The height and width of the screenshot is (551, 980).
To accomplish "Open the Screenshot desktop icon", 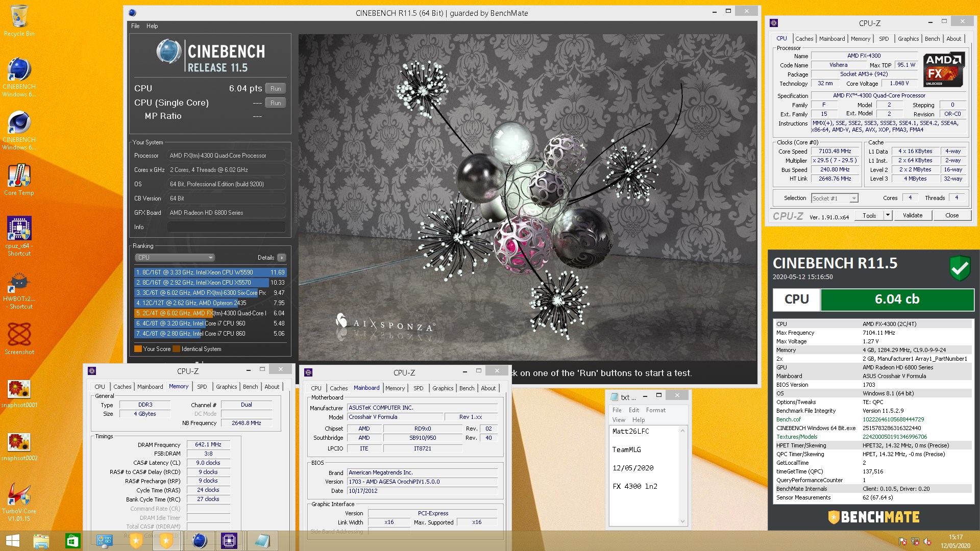I will [x=19, y=339].
